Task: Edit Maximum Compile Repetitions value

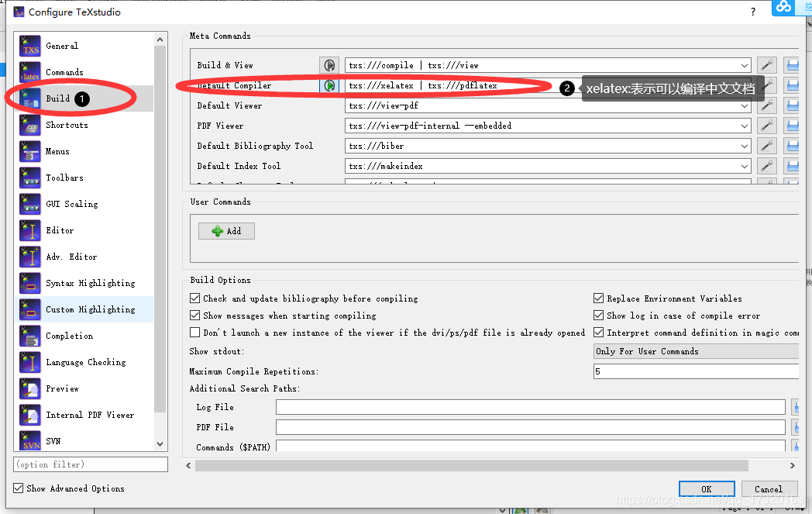Action: [x=696, y=371]
